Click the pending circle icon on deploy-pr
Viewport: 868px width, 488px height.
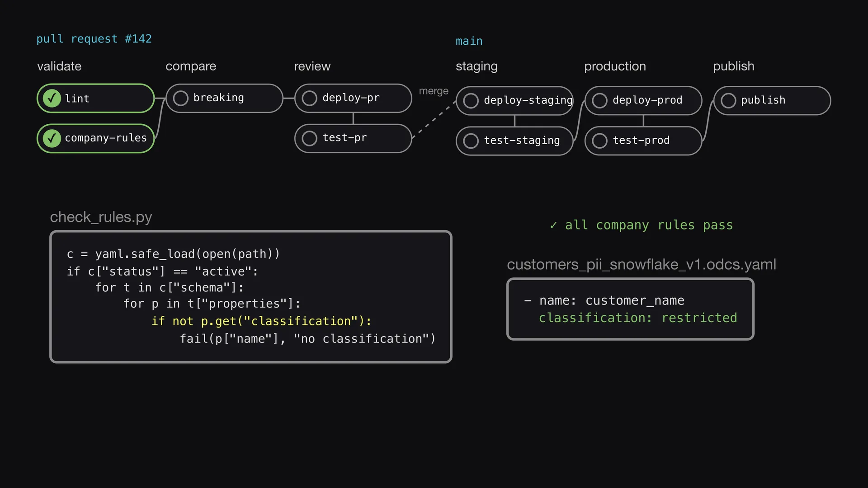click(310, 98)
